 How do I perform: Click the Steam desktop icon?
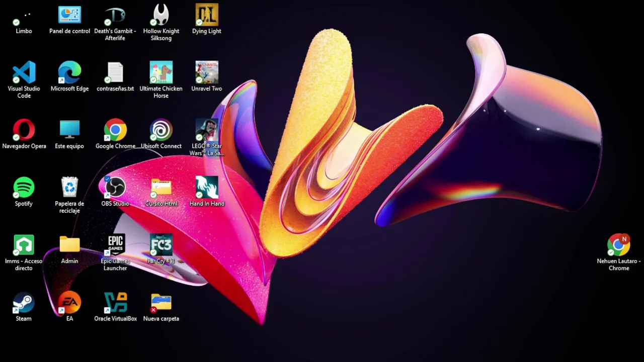[24, 307]
